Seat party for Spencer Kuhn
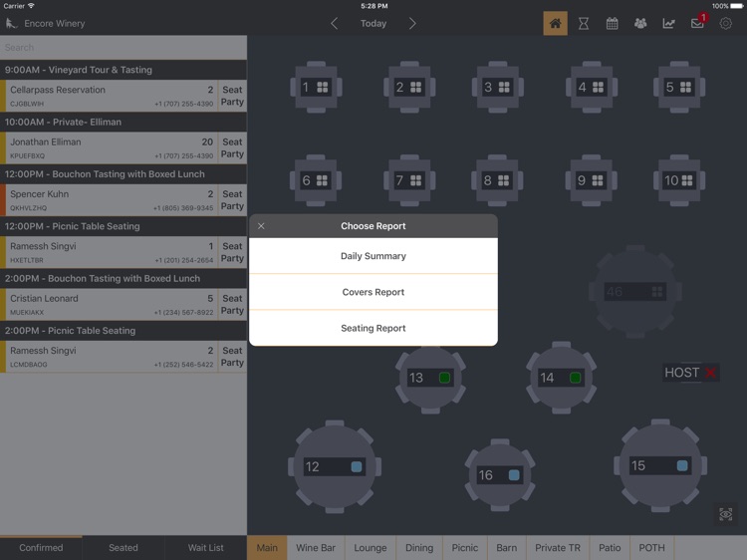This screenshot has width=747, height=560. (x=232, y=200)
